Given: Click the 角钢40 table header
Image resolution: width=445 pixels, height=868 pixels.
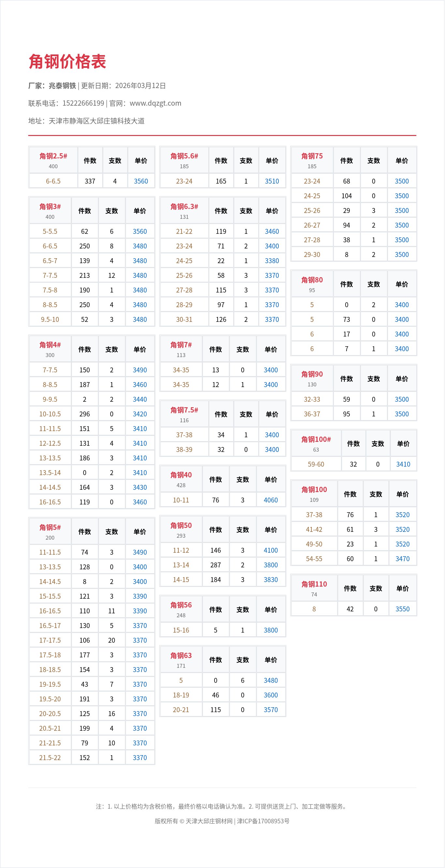Looking at the screenshot, I should coord(181,480).
